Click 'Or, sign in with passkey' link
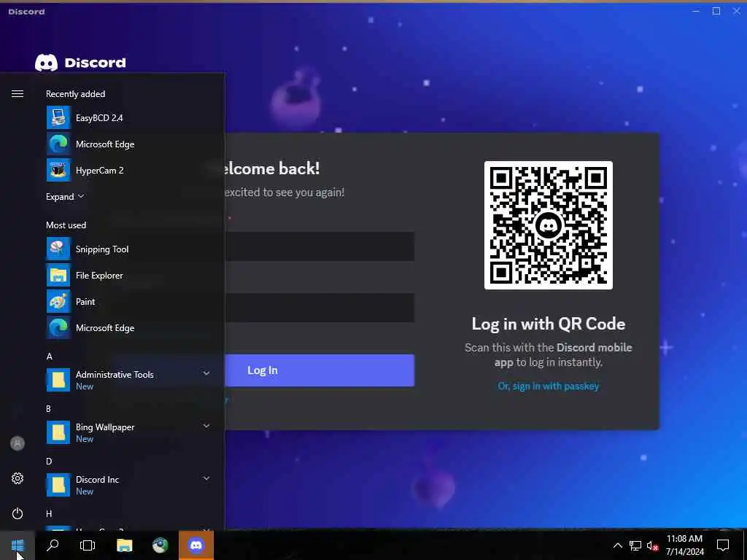Viewport: 747px width, 560px height. 549,386
